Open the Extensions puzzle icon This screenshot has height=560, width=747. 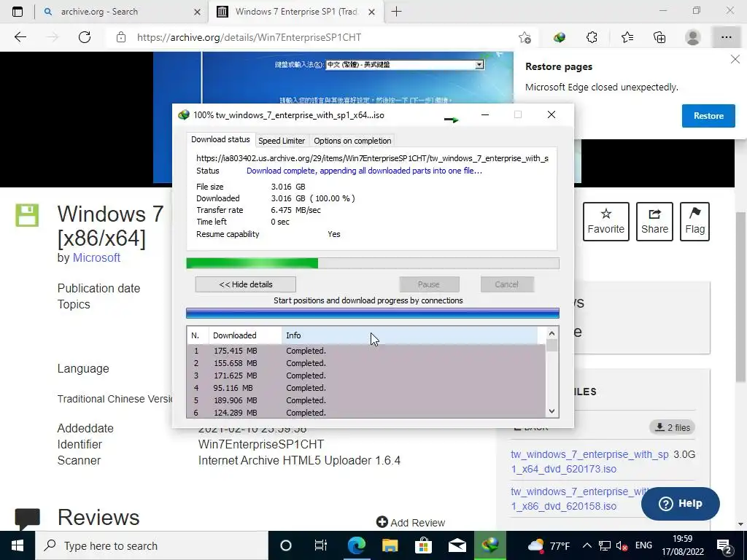point(592,37)
